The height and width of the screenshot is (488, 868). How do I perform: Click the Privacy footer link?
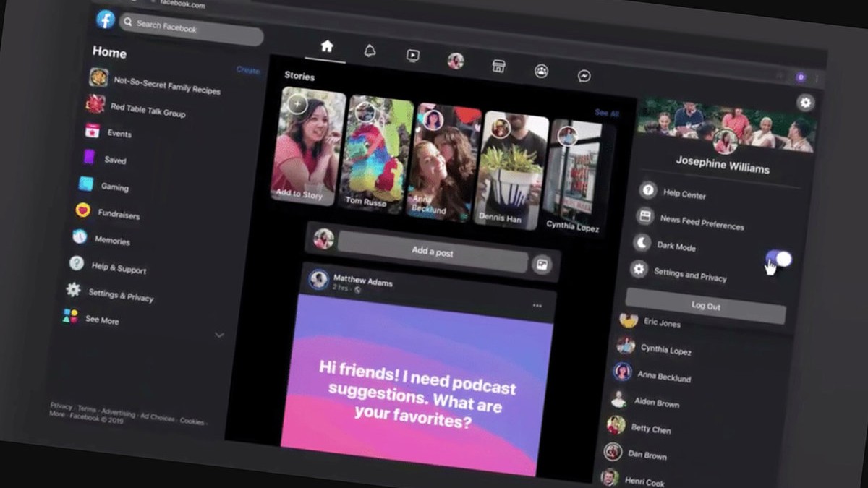(x=61, y=407)
